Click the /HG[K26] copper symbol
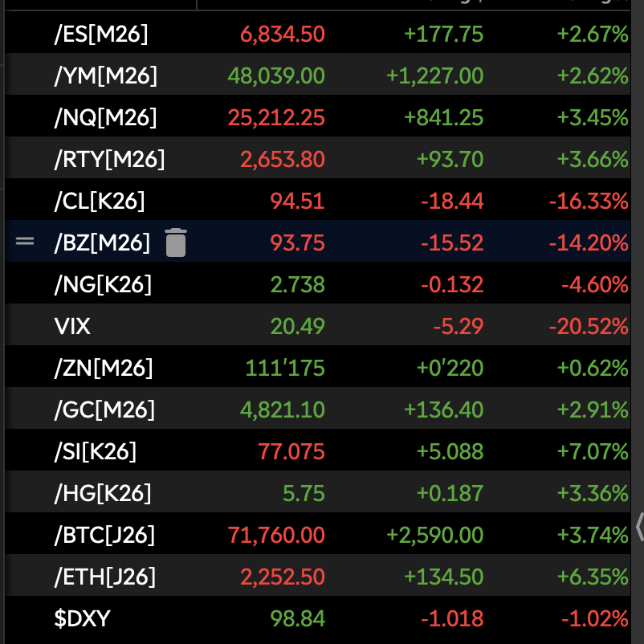This screenshot has width=644, height=644. pyautogui.click(x=103, y=493)
